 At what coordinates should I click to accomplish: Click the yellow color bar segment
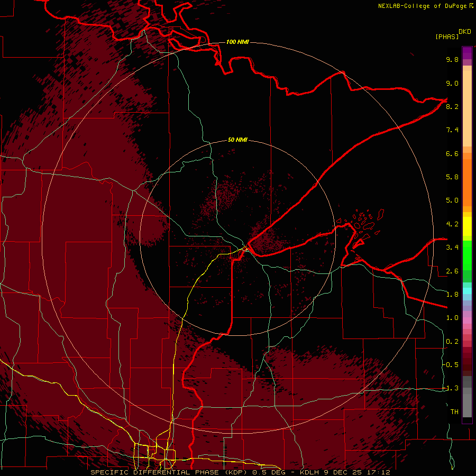467,226
